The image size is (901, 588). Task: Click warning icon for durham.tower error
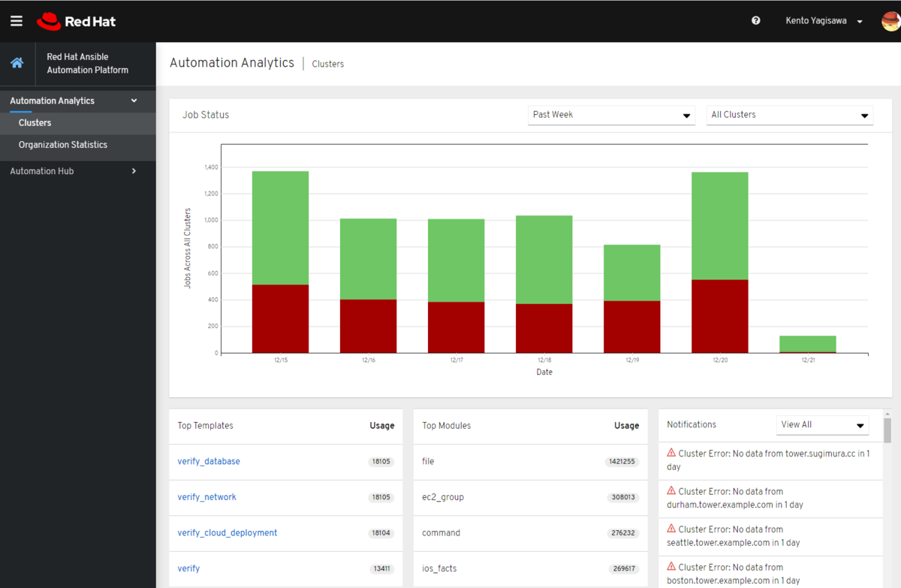click(x=671, y=490)
